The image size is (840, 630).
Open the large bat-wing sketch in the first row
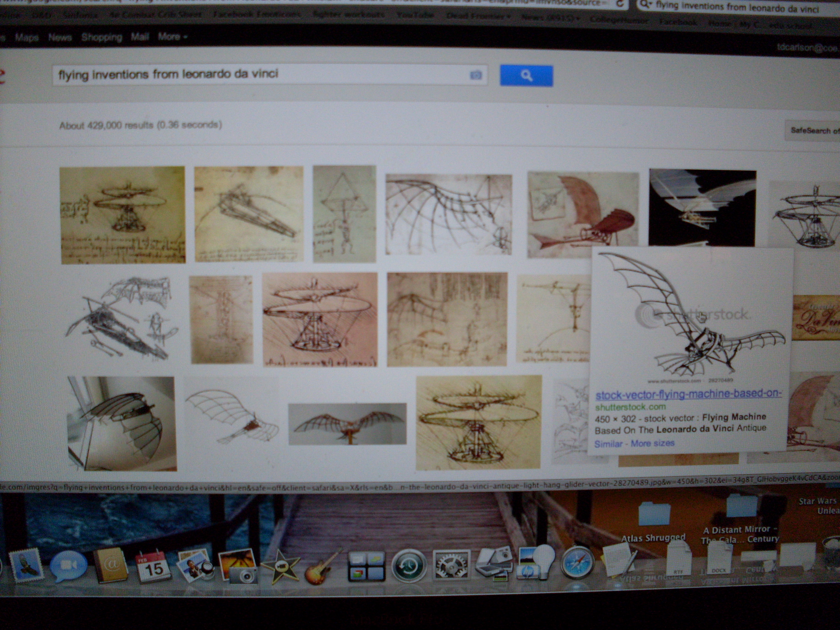449,214
